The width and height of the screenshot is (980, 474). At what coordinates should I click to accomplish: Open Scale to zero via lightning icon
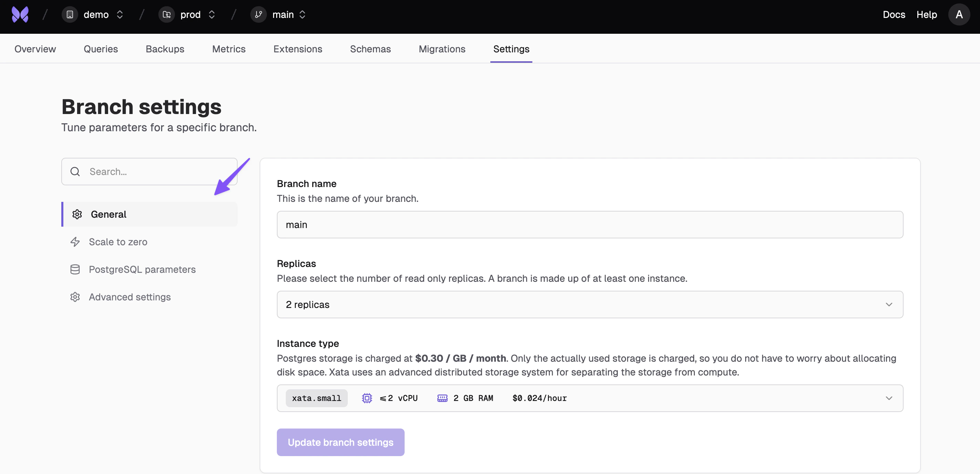[75, 242]
